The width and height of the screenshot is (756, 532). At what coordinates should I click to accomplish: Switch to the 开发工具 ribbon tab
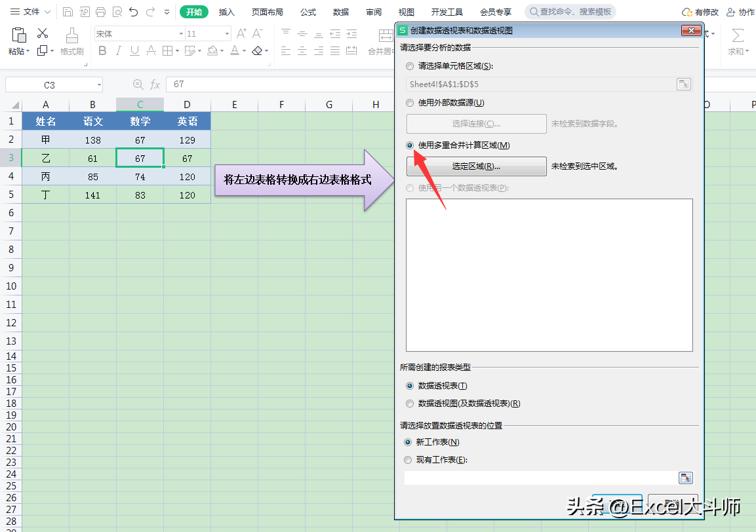pyautogui.click(x=447, y=12)
